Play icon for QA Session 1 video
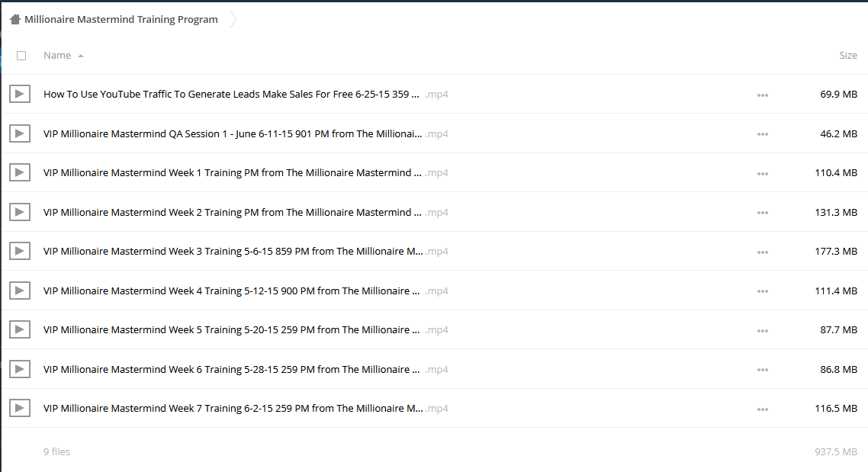 click(19, 133)
